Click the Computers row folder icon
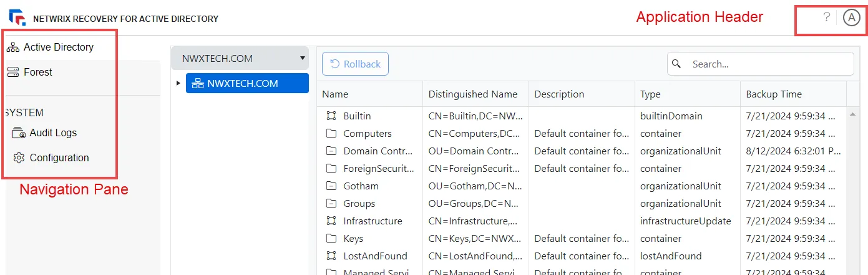 [x=331, y=133]
